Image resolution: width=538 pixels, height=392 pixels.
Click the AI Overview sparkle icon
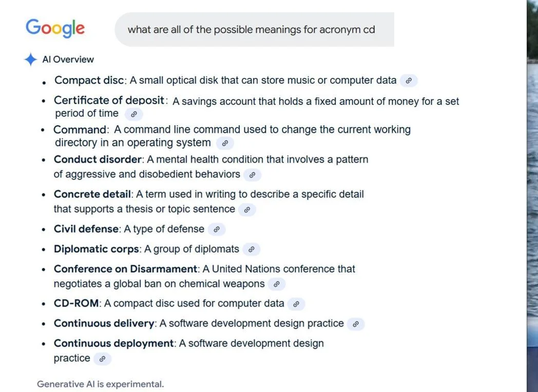tap(30, 60)
